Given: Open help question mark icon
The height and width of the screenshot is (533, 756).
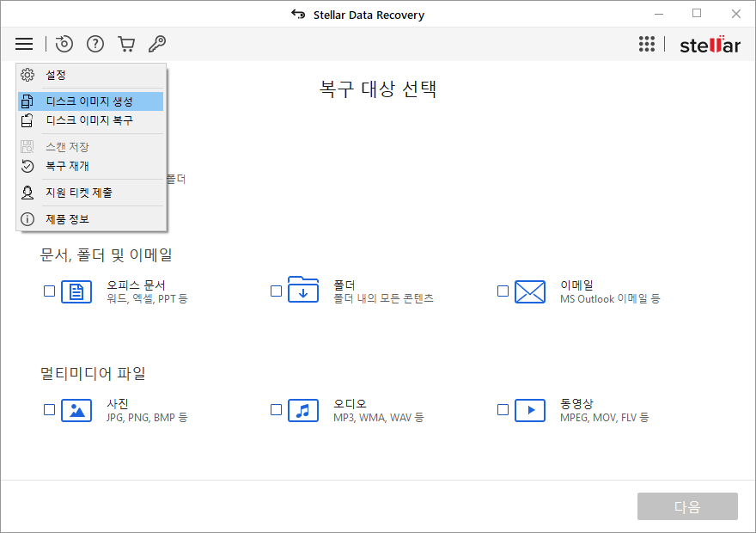Looking at the screenshot, I should point(95,44).
